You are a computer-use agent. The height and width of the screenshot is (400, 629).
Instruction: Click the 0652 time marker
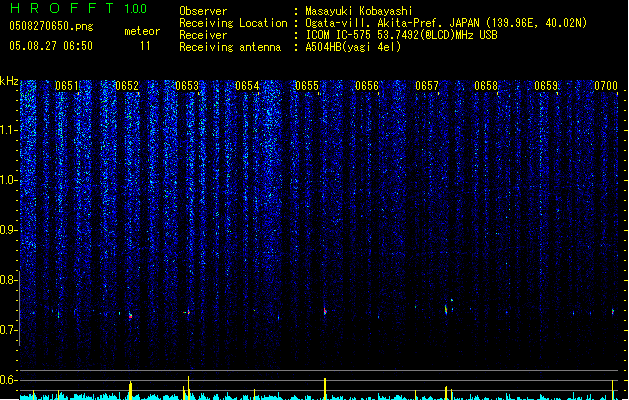pos(127,86)
